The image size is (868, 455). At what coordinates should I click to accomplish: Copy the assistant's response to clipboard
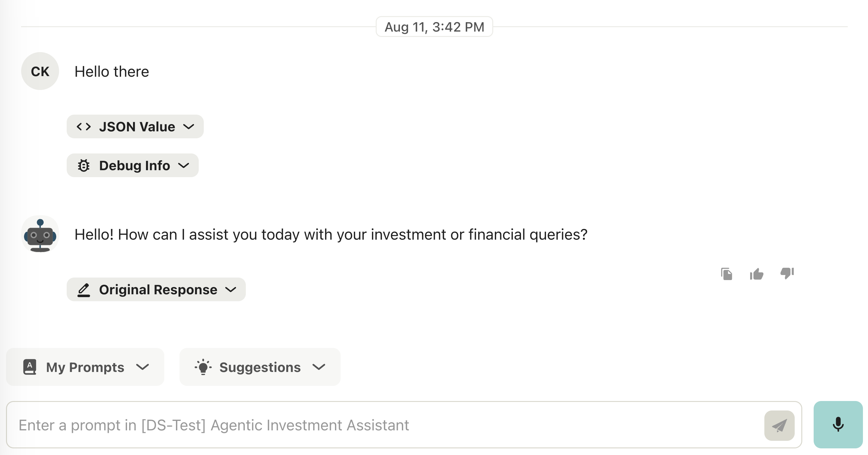[x=726, y=274]
